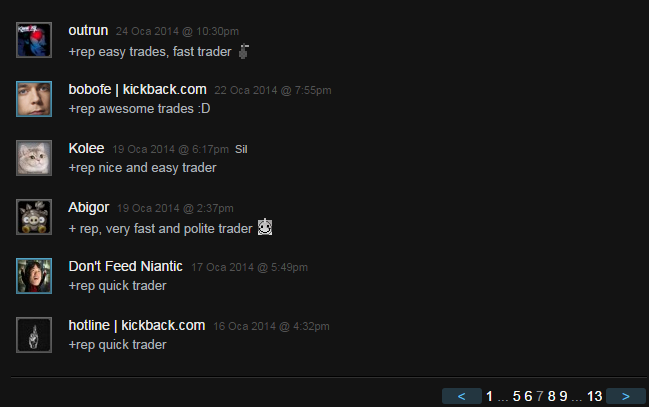Image resolution: width=649 pixels, height=407 pixels.
Task: Open hotline | kickback.com username link
Action: (x=137, y=325)
